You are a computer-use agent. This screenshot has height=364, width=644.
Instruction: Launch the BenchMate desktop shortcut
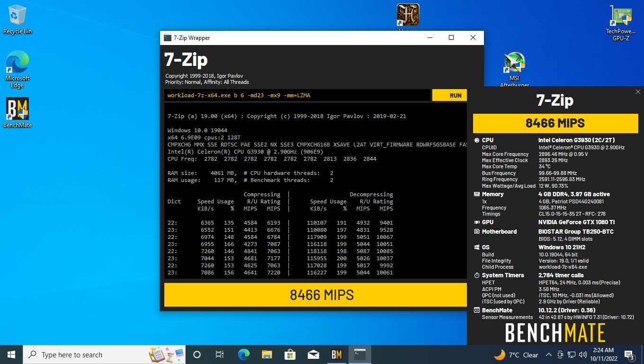(18, 113)
